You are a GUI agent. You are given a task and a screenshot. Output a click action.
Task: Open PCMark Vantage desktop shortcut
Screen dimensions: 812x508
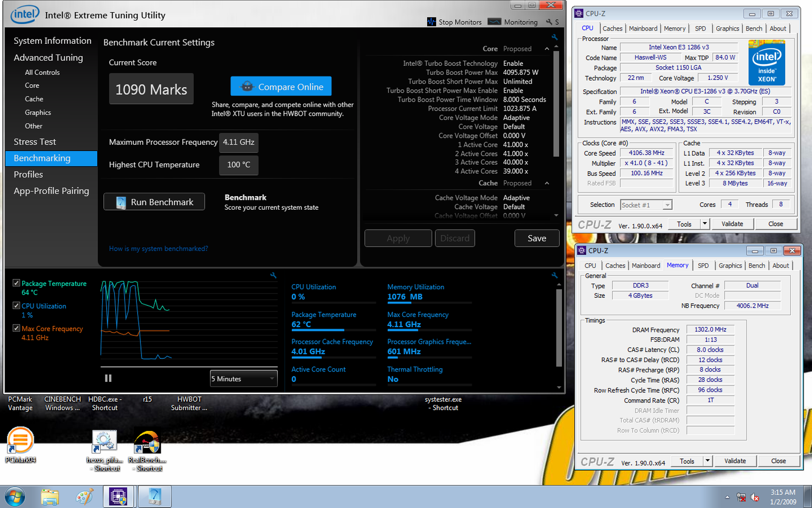coord(20,403)
